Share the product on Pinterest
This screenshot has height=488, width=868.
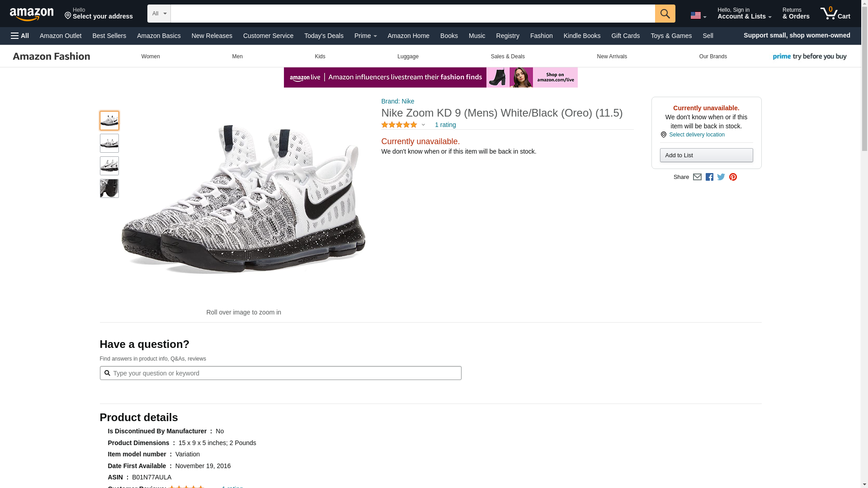pos(733,177)
